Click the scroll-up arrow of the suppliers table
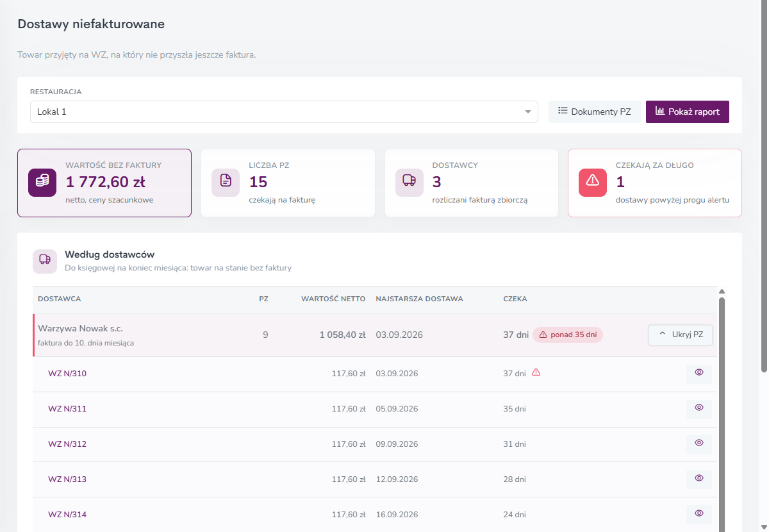 tap(723, 292)
